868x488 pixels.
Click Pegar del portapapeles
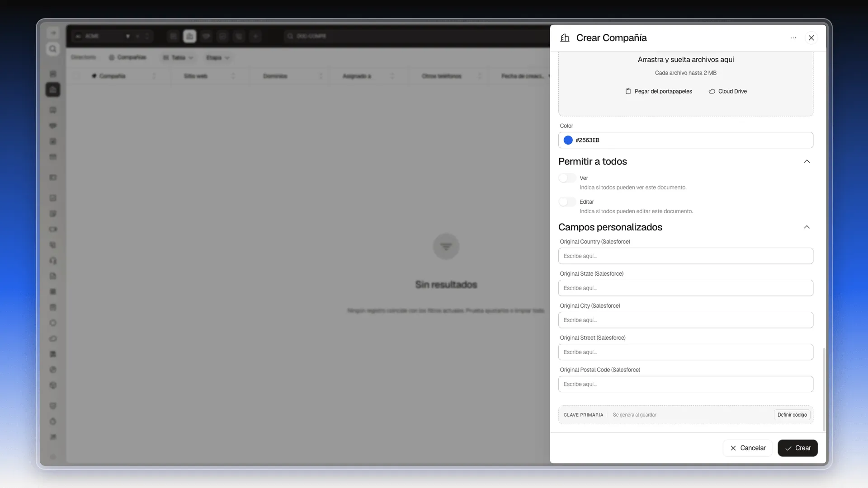point(659,91)
